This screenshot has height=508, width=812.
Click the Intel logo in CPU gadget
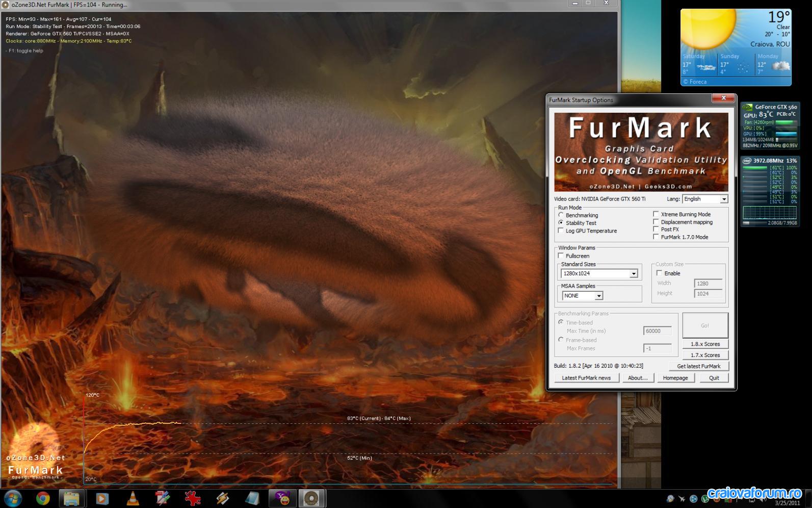click(x=747, y=161)
